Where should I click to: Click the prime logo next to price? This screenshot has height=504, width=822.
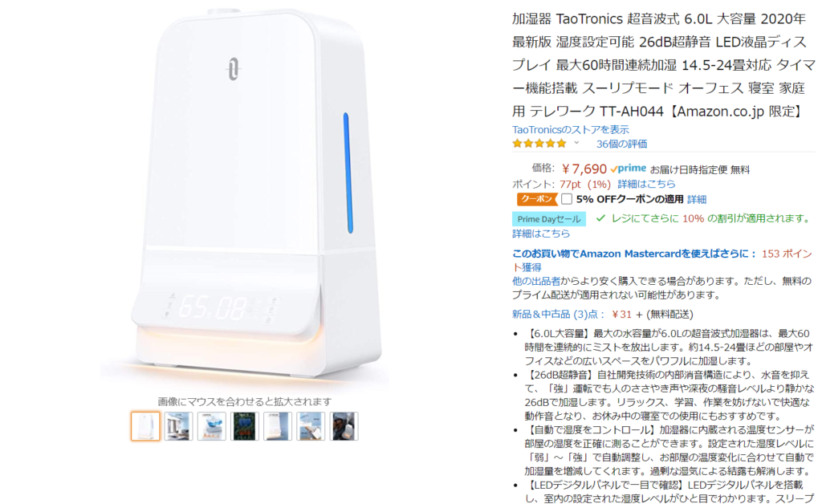628,169
